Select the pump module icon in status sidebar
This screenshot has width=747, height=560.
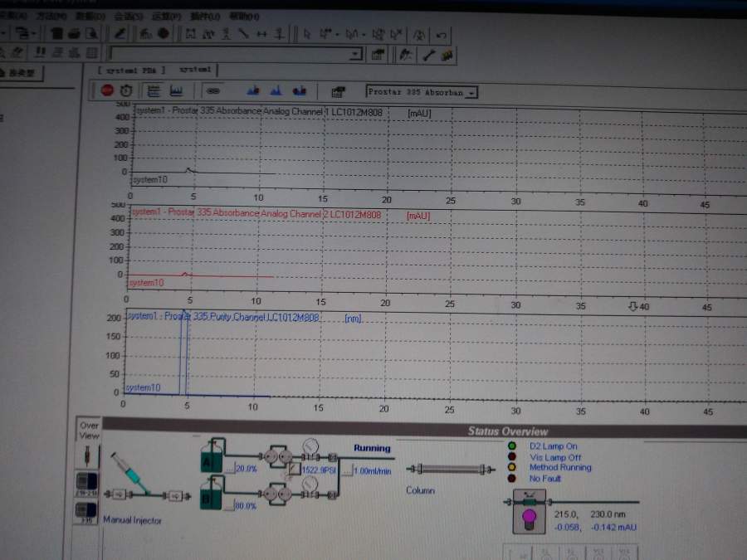click(86, 484)
